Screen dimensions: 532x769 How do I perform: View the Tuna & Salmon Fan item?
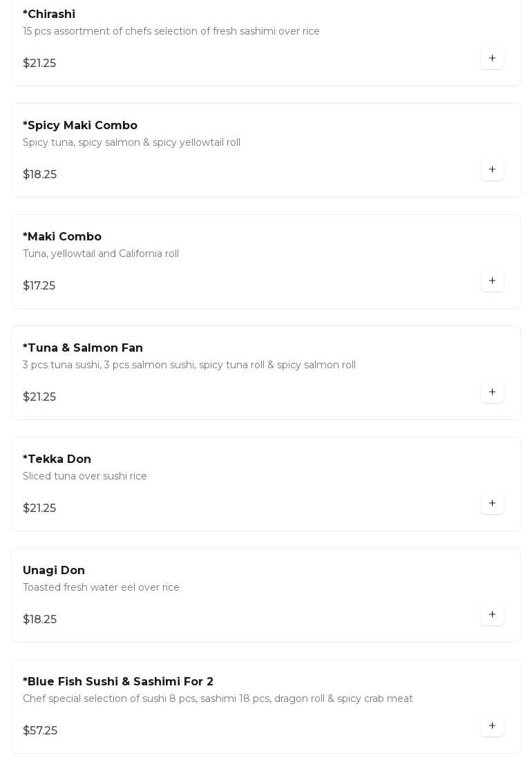click(83, 348)
